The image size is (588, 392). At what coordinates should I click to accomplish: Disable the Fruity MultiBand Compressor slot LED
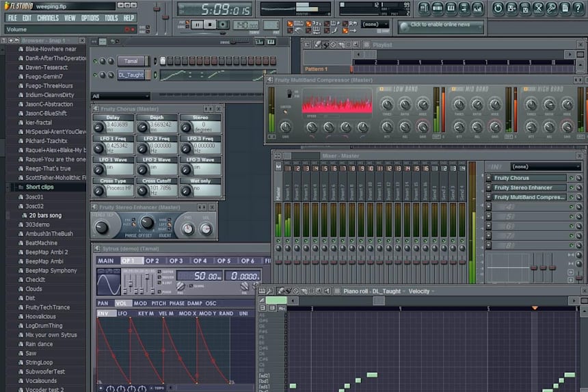[572, 197]
